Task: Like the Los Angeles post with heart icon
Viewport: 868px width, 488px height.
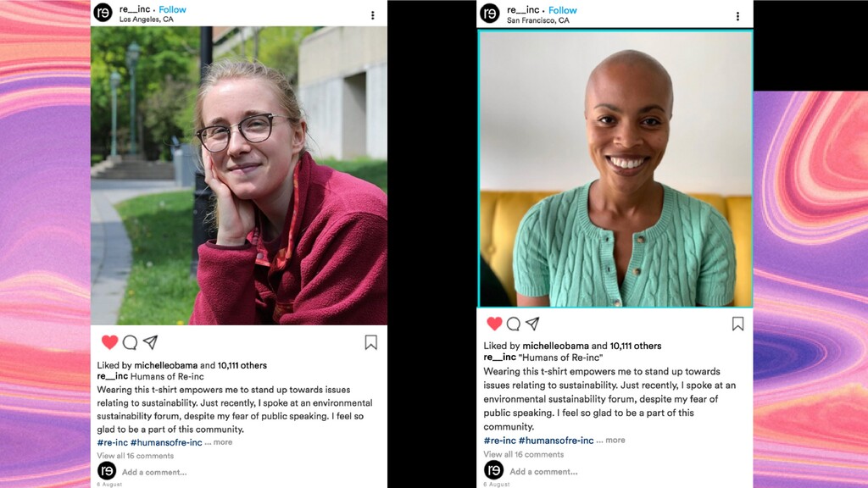Action: [109, 342]
